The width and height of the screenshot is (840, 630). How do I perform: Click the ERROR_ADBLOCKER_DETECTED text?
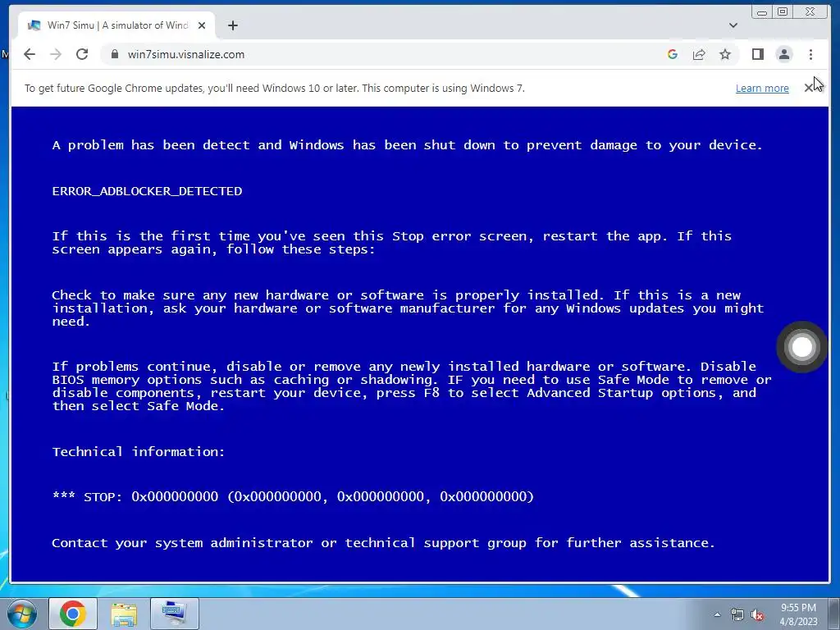tap(148, 191)
